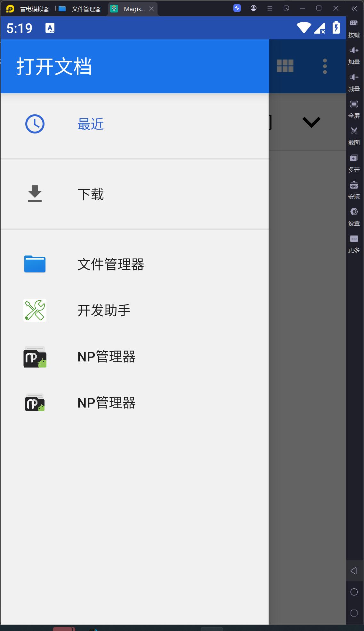
Task: Click the upper NP管理器 app icon
Action: 35,357
